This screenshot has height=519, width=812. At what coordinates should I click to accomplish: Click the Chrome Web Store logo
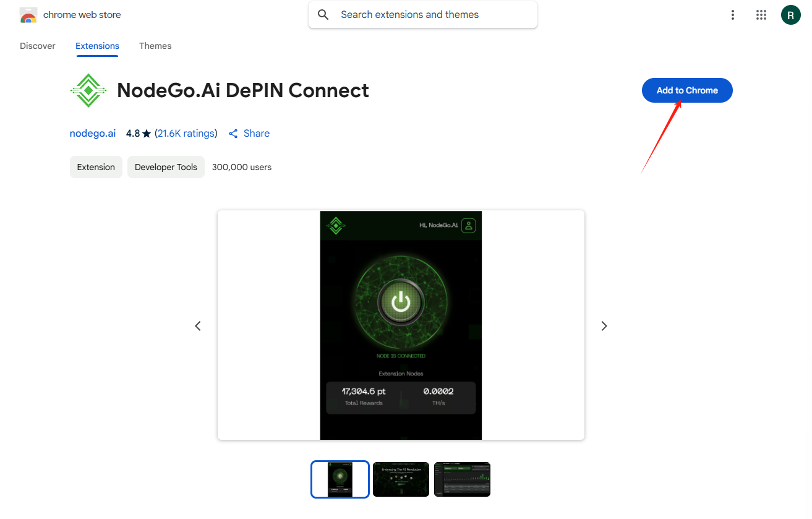pyautogui.click(x=28, y=15)
